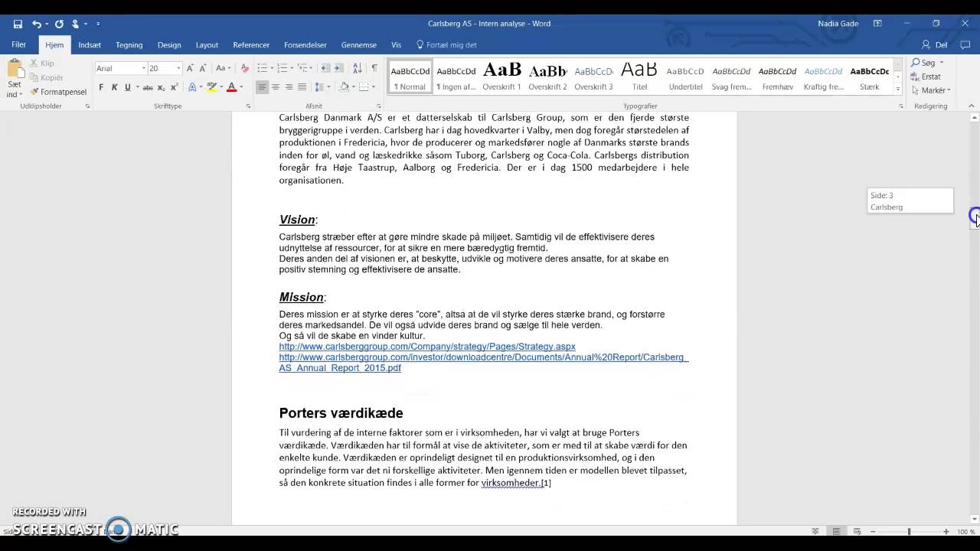Toggle bold formatting (F)
This screenshot has height=551, width=980.
101,87
